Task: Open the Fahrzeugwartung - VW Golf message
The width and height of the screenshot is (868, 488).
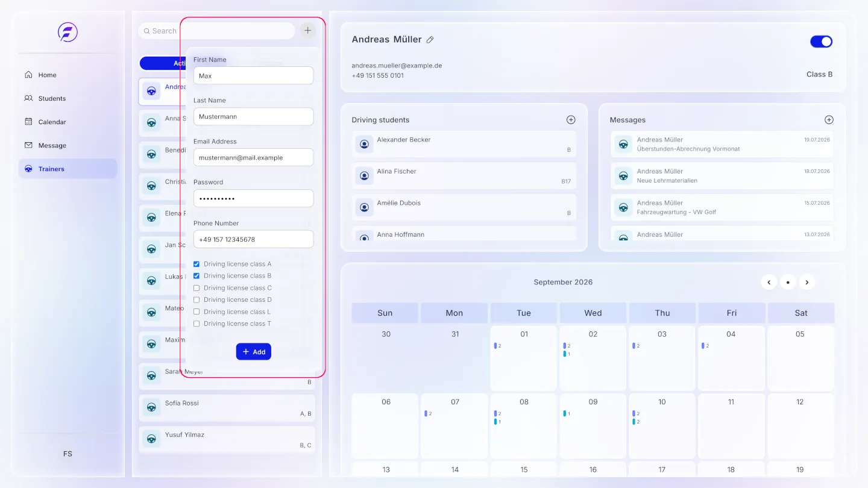Action: pyautogui.click(x=722, y=207)
